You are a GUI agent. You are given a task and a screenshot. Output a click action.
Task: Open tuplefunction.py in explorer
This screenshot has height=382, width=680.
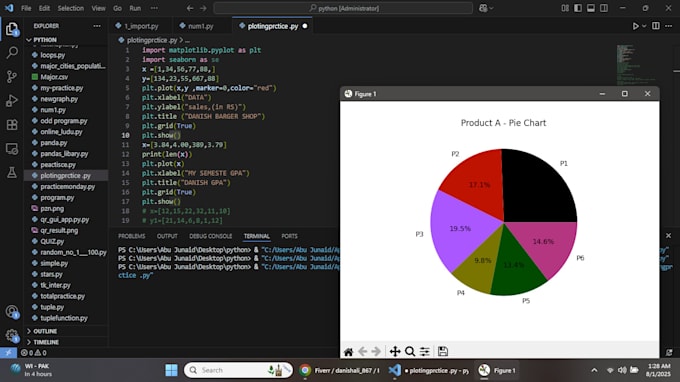click(64, 318)
